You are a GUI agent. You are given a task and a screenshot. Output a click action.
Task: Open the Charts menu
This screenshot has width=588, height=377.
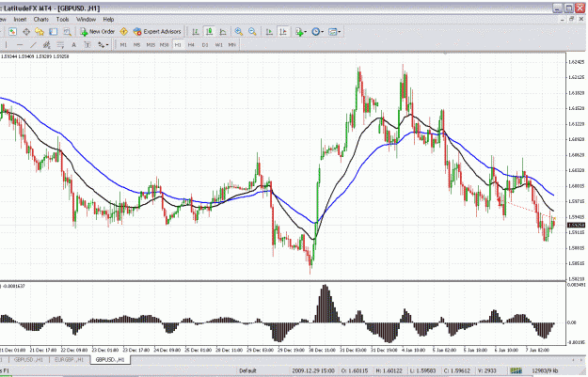coord(40,20)
